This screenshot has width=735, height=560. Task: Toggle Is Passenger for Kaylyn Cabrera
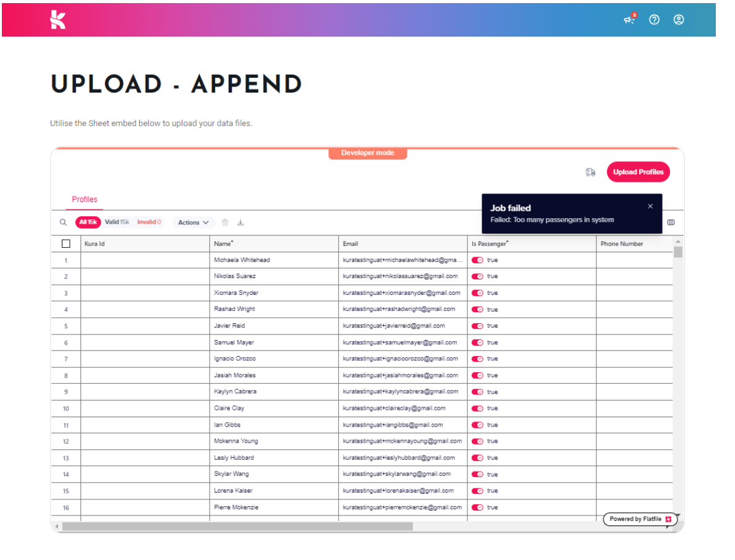[477, 392]
